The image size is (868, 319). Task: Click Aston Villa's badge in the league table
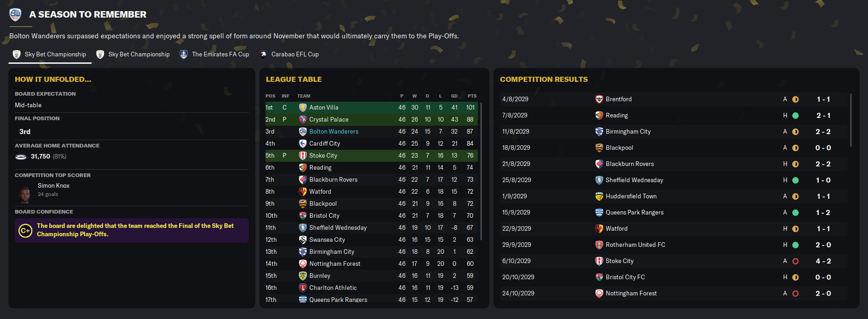pyautogui.click(x=303, y=107)
